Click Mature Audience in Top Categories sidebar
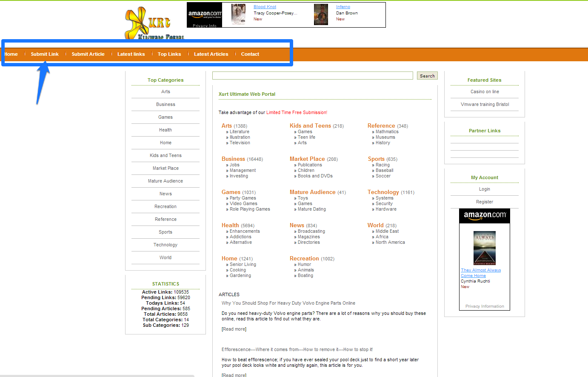 click(166, 181)
